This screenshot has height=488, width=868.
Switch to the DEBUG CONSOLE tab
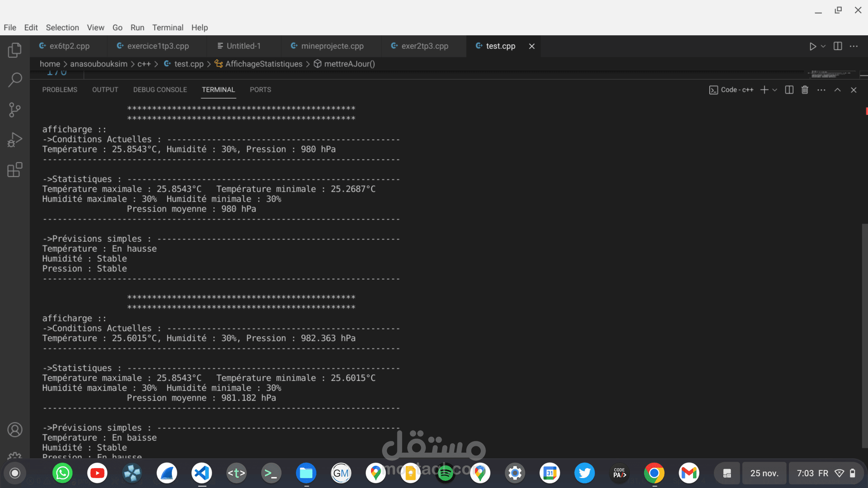(x=160, y=90)
